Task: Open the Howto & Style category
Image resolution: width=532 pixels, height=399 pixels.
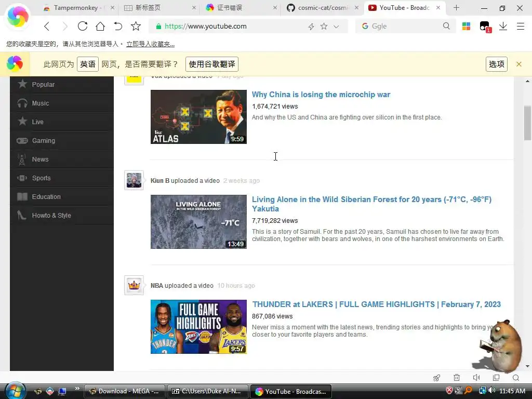Action: [x=62, y=215]
